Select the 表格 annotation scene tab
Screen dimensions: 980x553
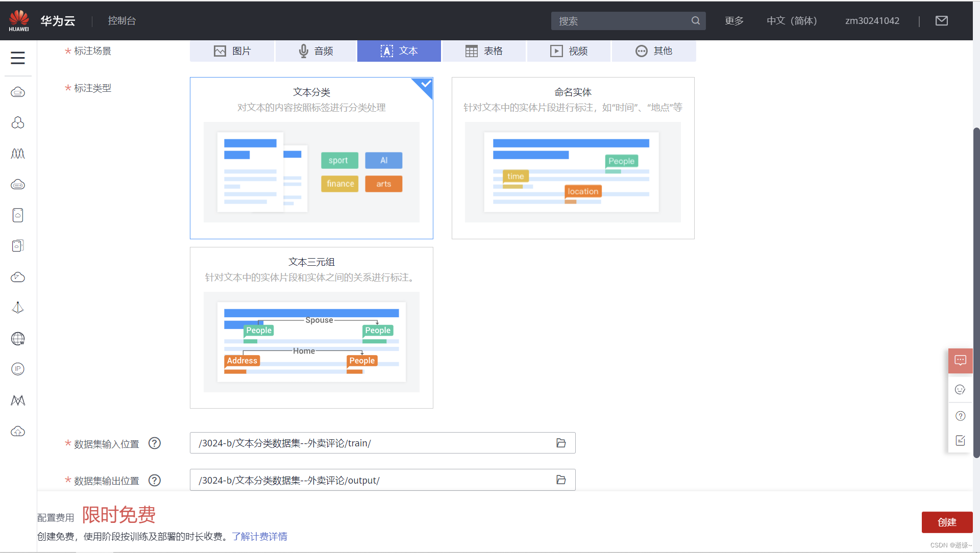tap(484, 51)
